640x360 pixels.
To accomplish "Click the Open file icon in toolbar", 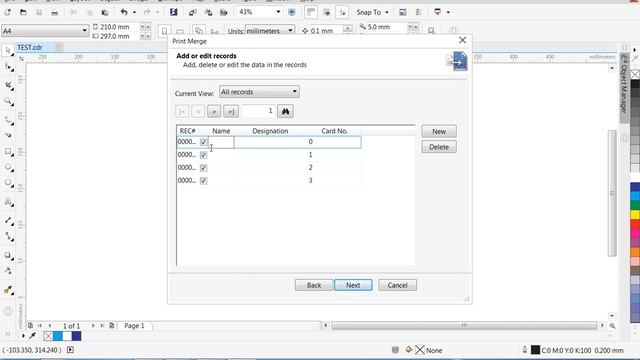I will coord(23,12).
